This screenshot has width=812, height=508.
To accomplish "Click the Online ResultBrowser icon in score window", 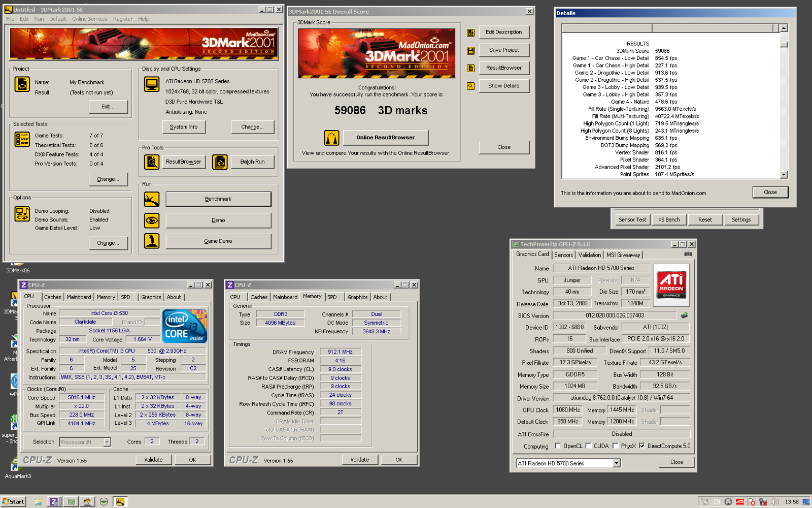I will 331,138.
